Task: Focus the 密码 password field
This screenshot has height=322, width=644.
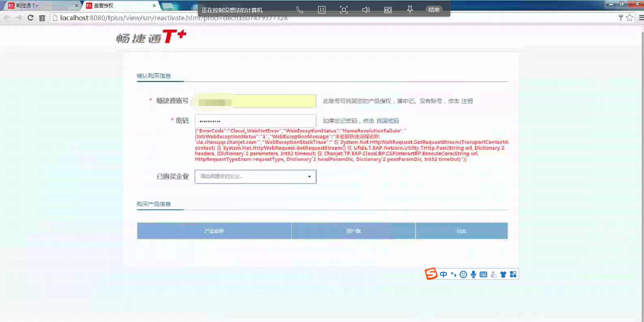Action: click(255, 121)
